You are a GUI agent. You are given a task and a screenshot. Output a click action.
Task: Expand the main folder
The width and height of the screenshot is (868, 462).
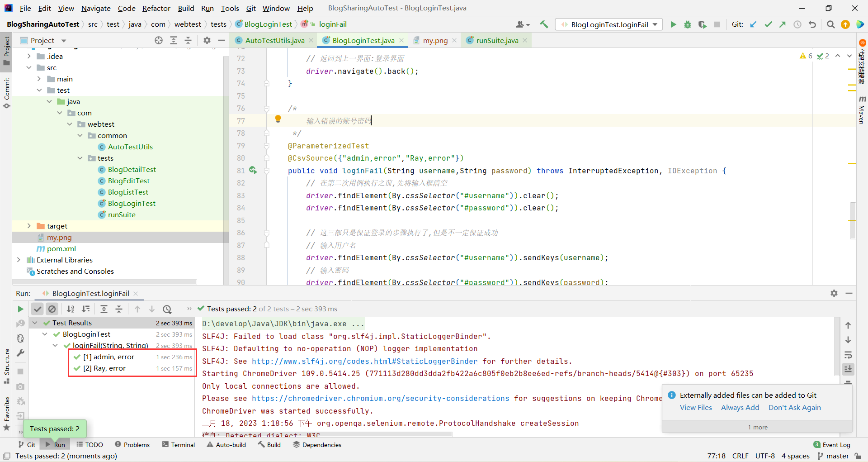(x=39, y=79)
